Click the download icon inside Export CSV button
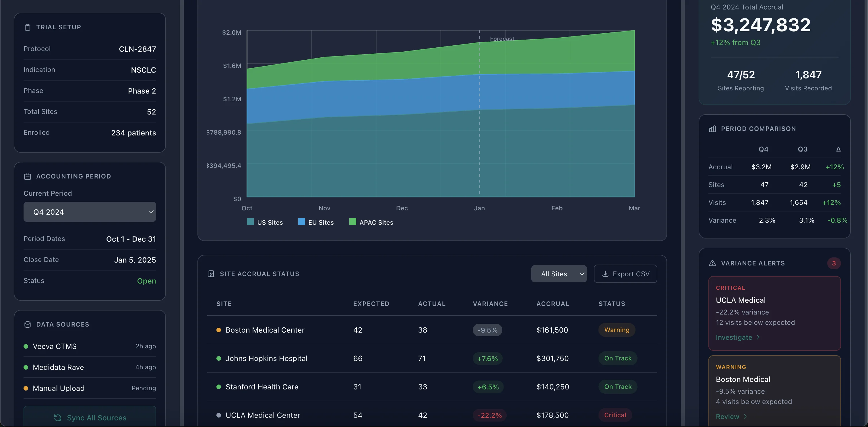Screen dimensions: 868x427 pos(606,274)
